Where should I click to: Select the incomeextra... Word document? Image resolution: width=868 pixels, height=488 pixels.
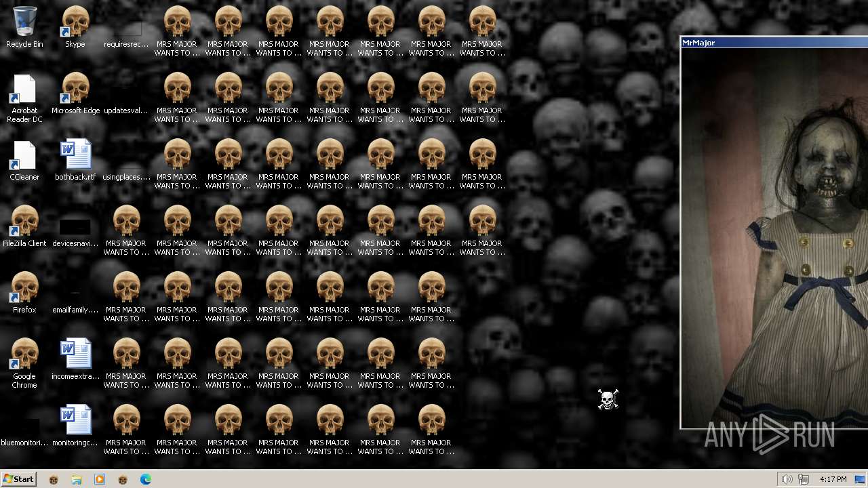[75, 359]
